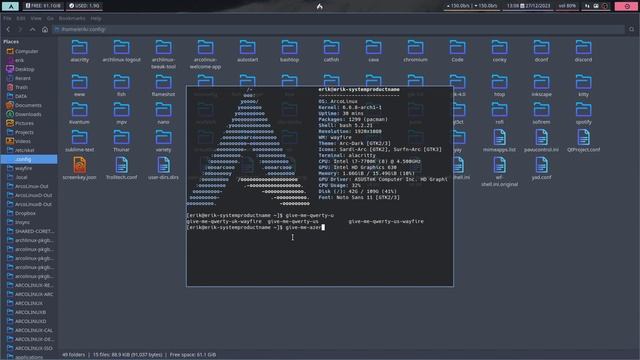The width and height of the screenshot is (640, 360).
Task: Open the File menu
Action: [7, 18]
